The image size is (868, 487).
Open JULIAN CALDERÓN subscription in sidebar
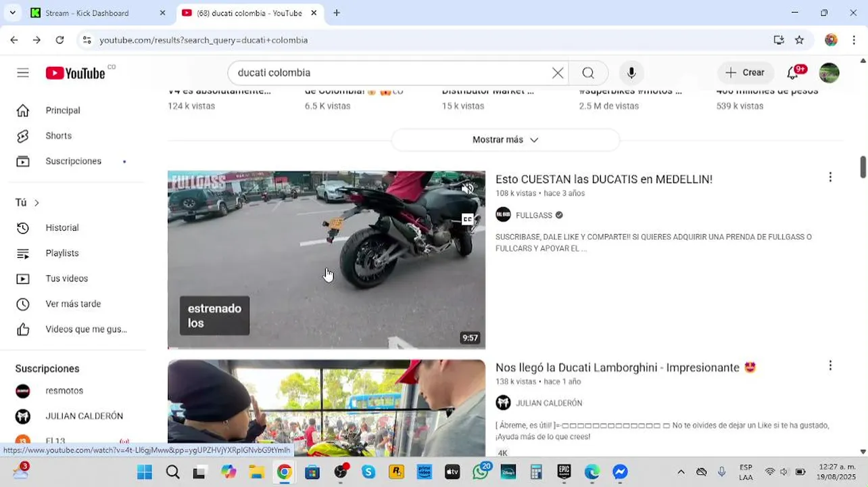(x=84, y=416)
